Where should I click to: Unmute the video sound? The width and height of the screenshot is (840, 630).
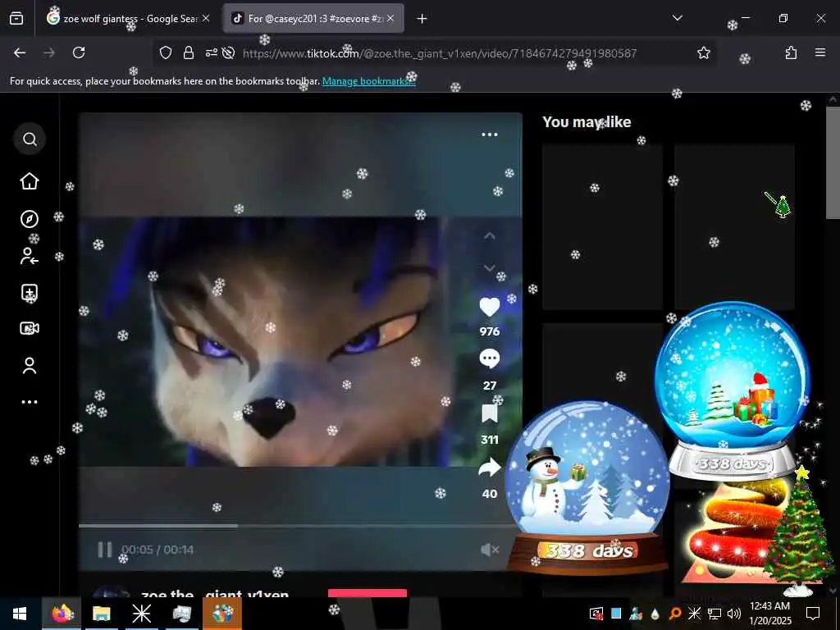click(490, 549)
